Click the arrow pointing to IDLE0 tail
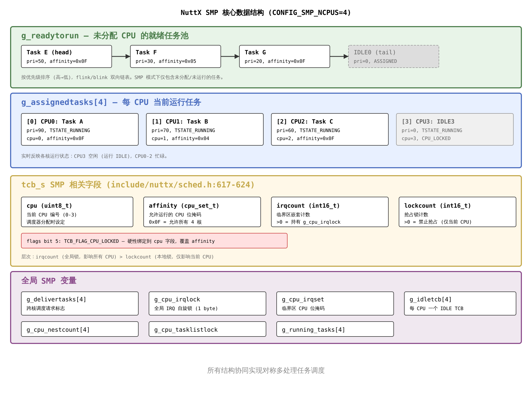 [x=339, y=56]
